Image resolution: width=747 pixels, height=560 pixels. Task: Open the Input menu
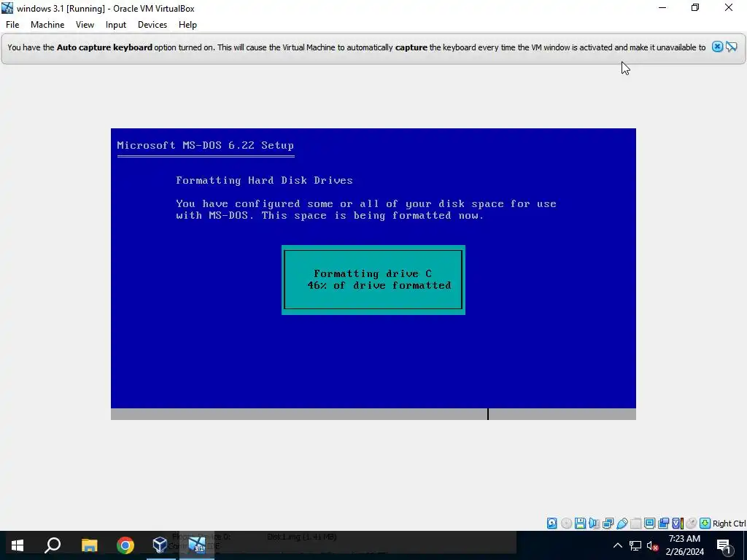[x=116, y=25]
